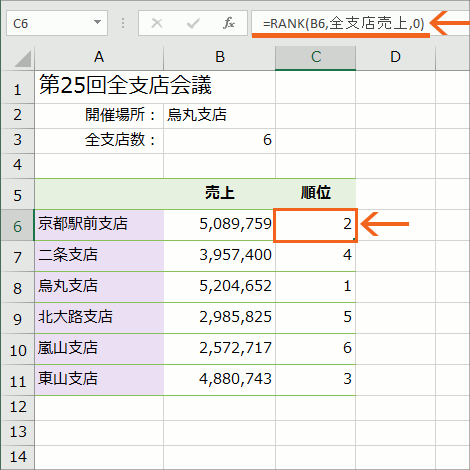
Task: Click the sales value 2,985,825
Action: pyautogui.click(x=220, y=318)
